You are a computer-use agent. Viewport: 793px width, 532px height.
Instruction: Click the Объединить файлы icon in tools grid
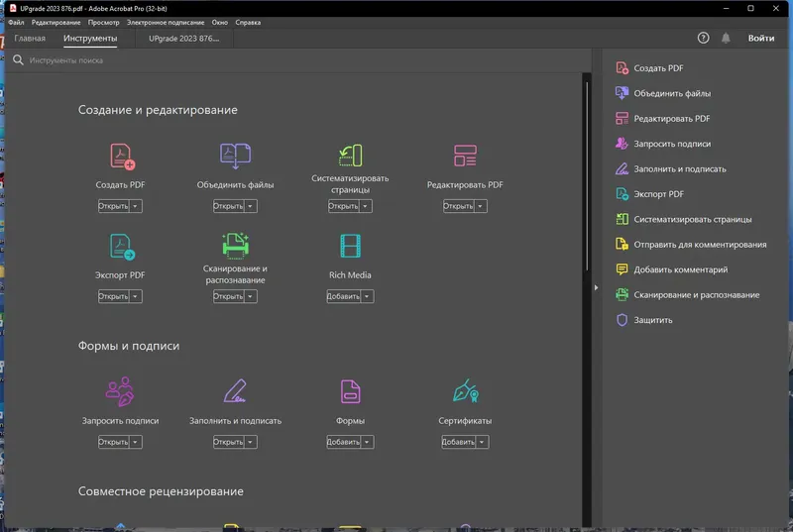[x=235, y=156]
